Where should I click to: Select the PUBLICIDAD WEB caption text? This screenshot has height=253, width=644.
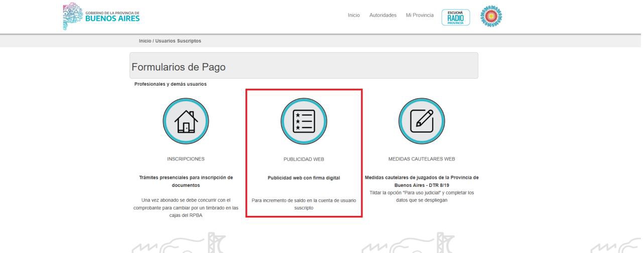[304, 159]
